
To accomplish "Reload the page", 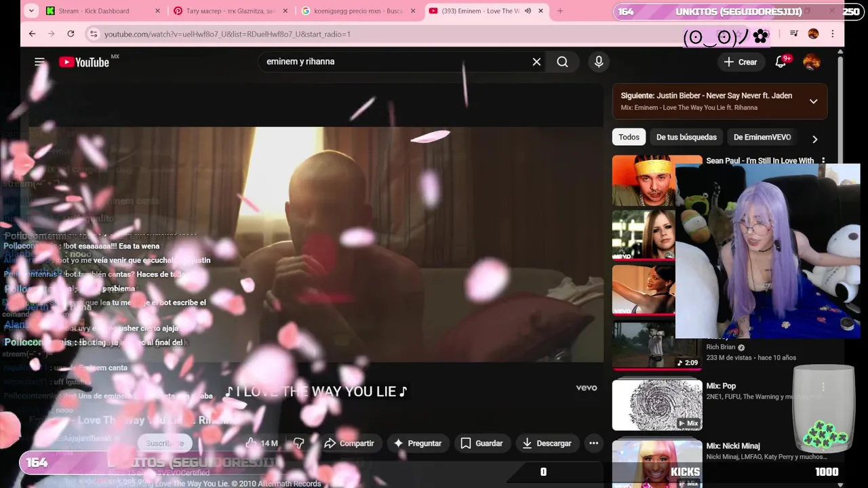I will [71, 34].
